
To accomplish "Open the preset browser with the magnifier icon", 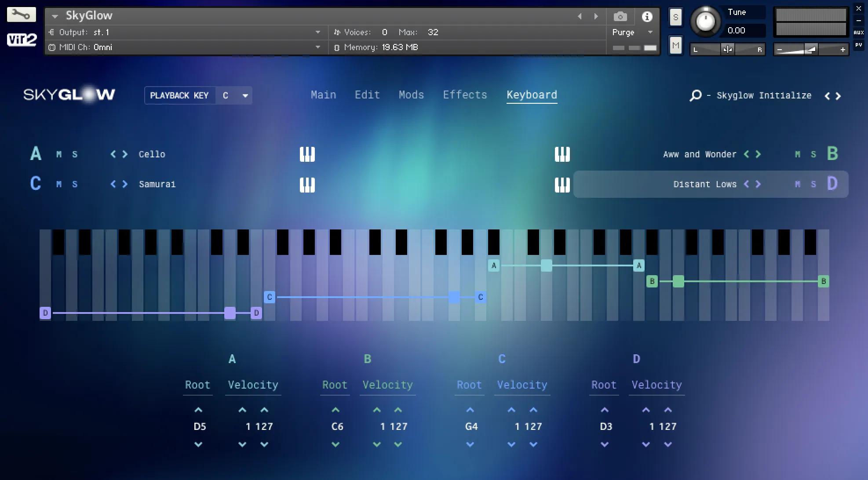I will (x=695, y=95).
